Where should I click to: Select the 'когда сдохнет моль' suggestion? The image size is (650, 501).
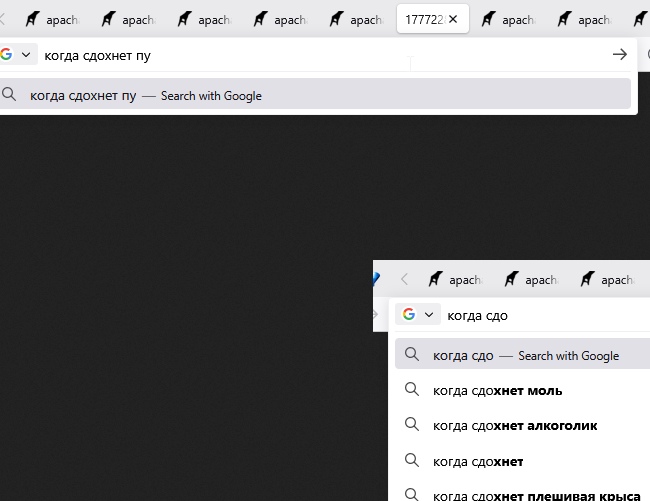[x=497, y=390]
